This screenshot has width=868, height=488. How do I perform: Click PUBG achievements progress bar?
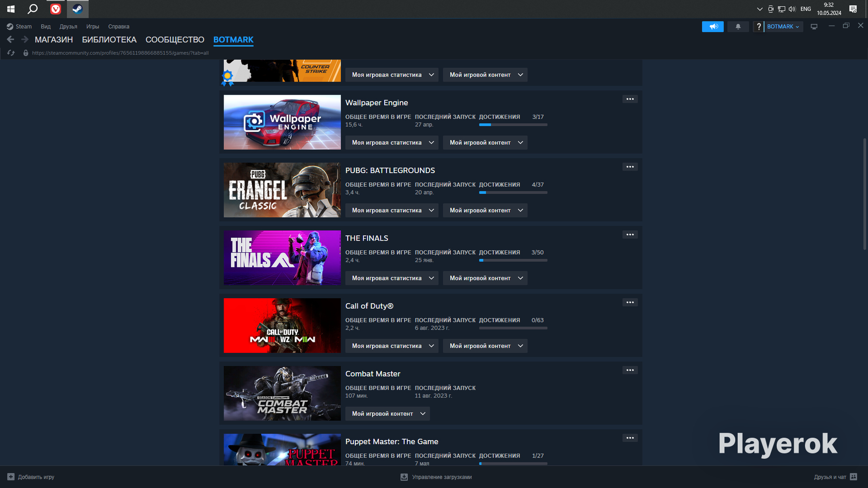point(513,193)
